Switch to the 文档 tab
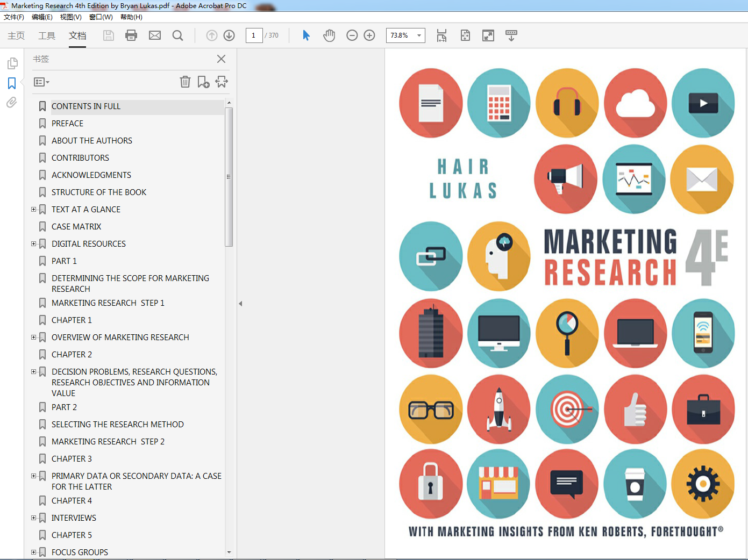The height and width of the screenshot is (560, 748). (x=77, y=35)
